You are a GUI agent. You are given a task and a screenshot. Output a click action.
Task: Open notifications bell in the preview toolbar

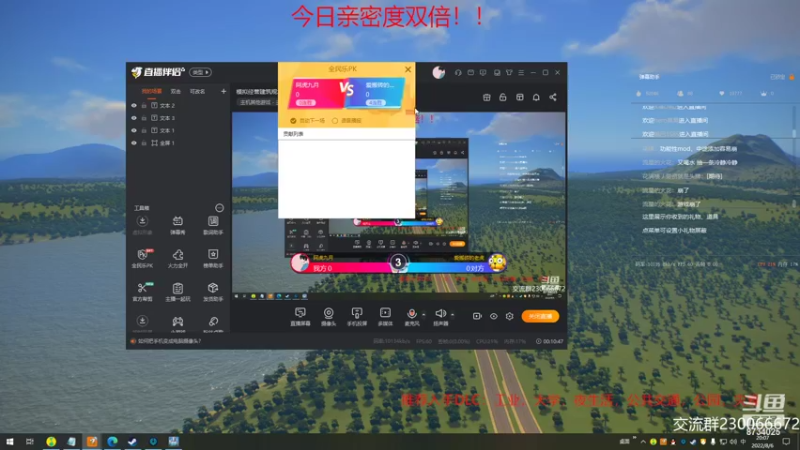(536, 97)
